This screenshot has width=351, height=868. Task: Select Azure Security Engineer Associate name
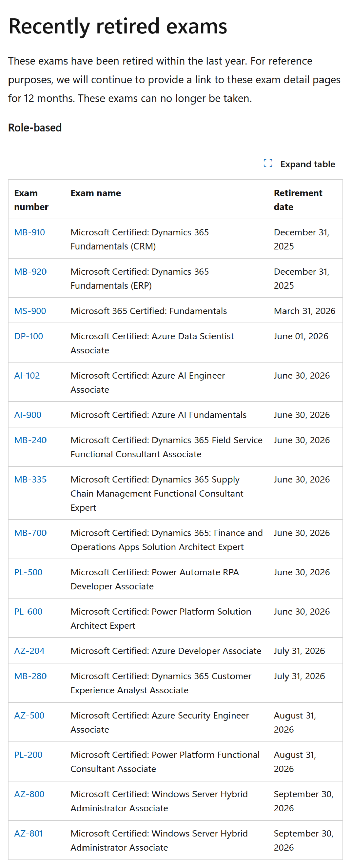coord(160,723)
